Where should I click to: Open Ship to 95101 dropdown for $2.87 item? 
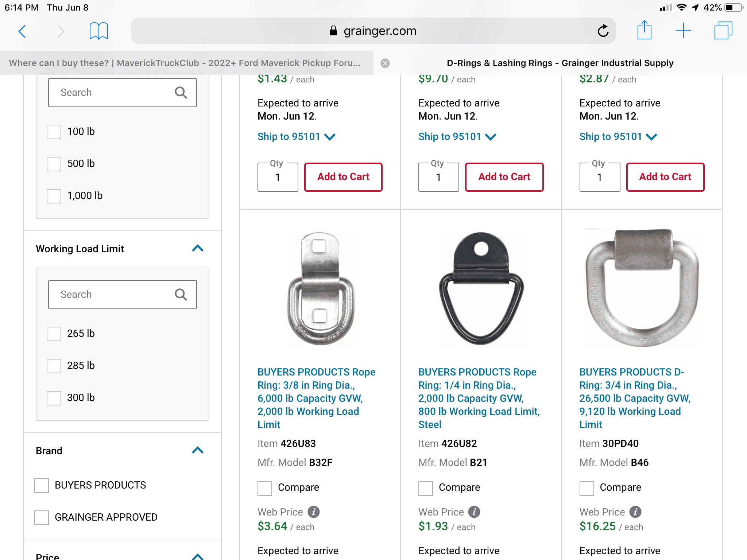click(x=618, y=137)
